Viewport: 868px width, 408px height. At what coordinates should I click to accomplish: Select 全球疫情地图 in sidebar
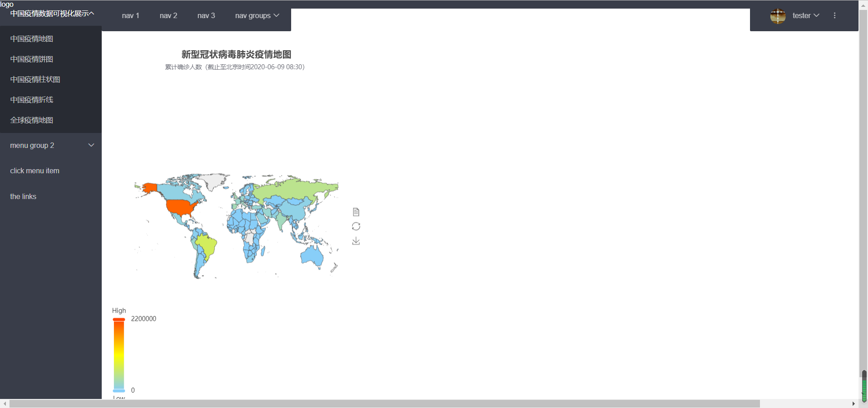51,120
